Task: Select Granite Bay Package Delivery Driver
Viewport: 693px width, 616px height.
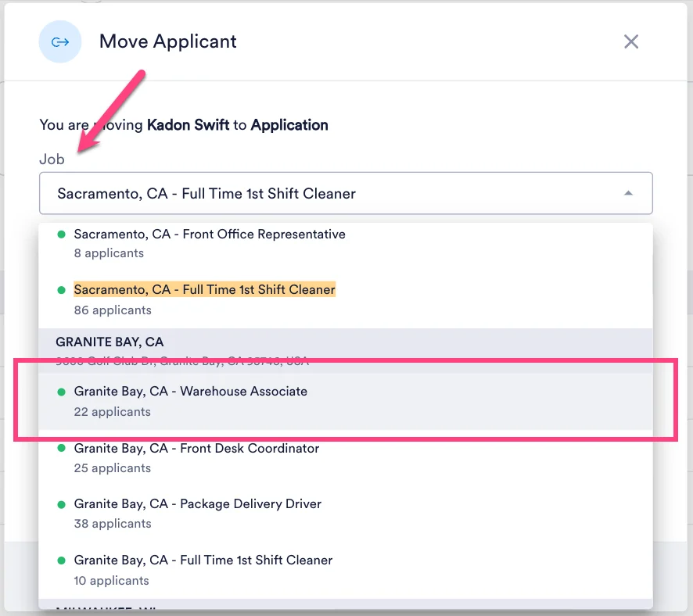Action: (x=346, y=514)
